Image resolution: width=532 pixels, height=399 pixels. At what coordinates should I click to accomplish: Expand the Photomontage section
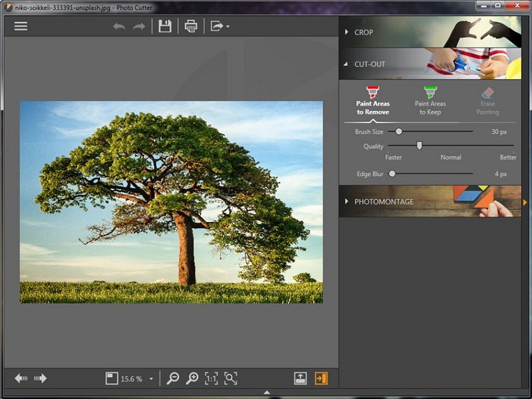(x=383, y=201)
